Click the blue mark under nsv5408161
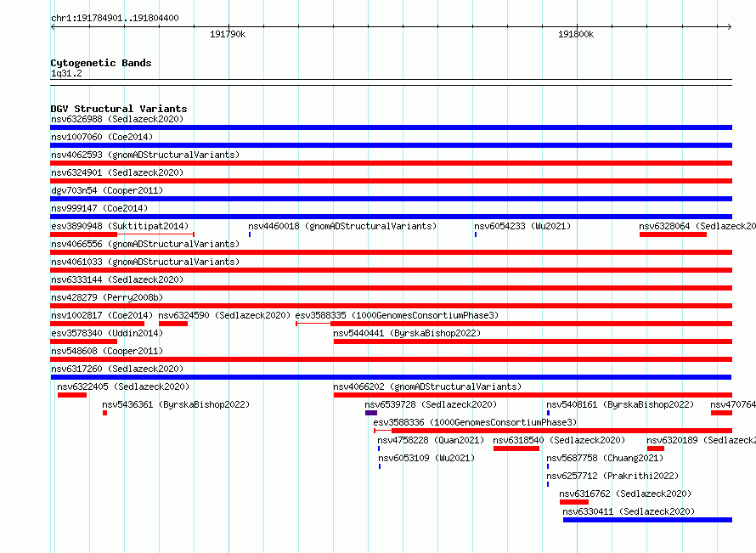756x553 pixels. pyautogui.click(x=548, y=413)
